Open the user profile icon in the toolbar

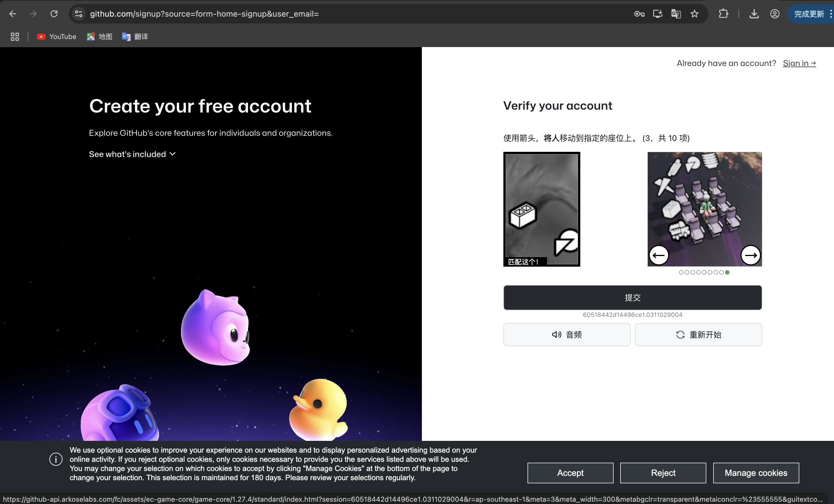774,14
